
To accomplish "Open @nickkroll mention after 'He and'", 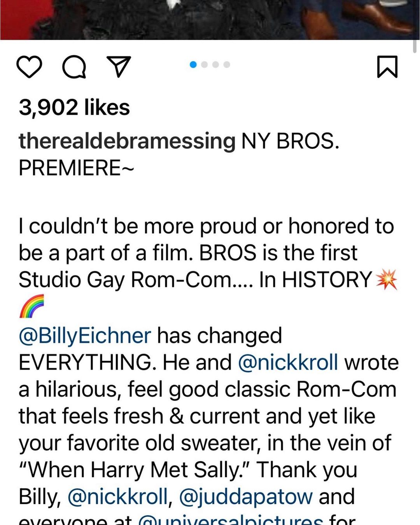I will (x=288, y=362).
